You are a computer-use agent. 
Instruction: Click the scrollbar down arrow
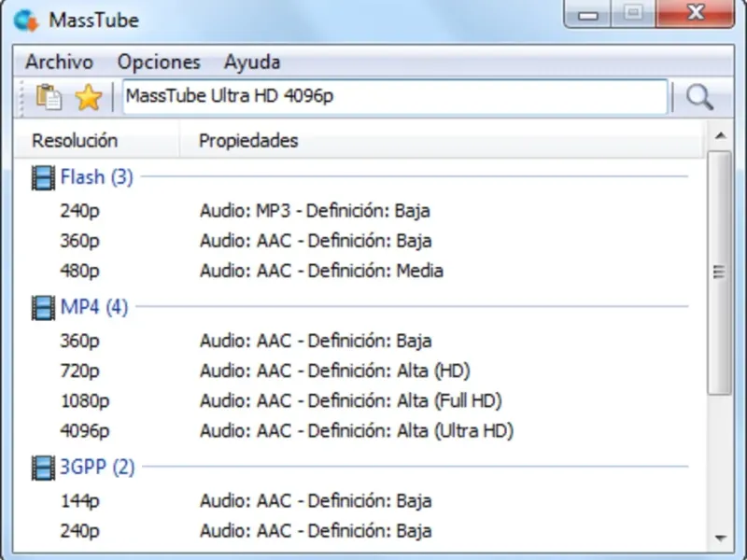[720, 539]
